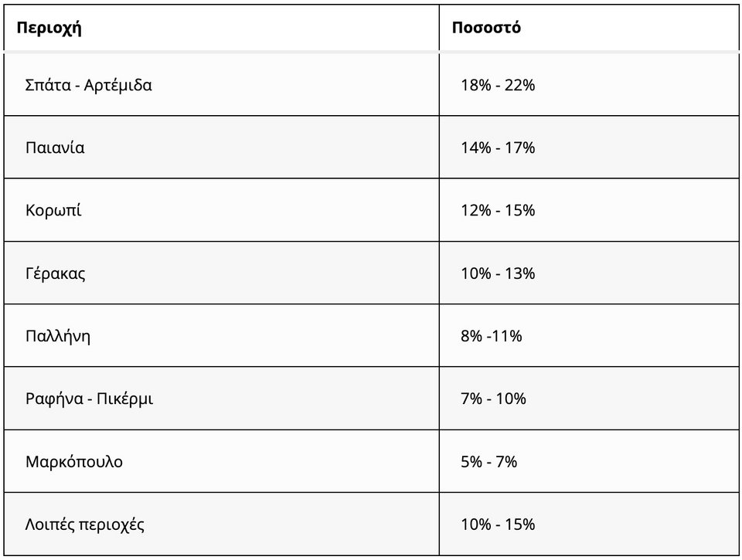
Task: Click the Περιοχή column header
Action: pos(49,29)
